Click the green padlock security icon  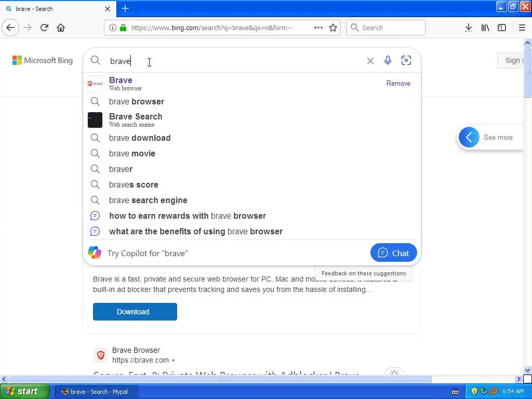pyautogui.click(x=123, y=28)
